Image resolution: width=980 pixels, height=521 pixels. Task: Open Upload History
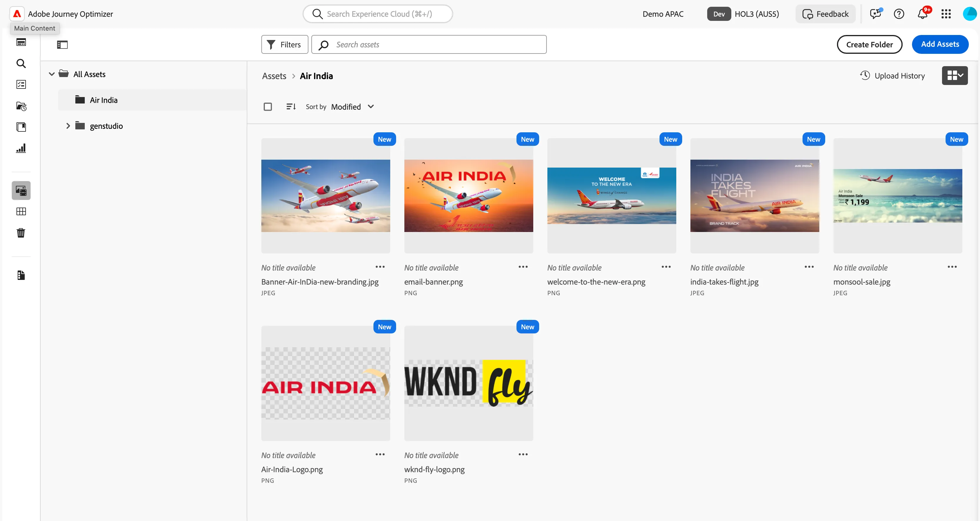point(892,76)
